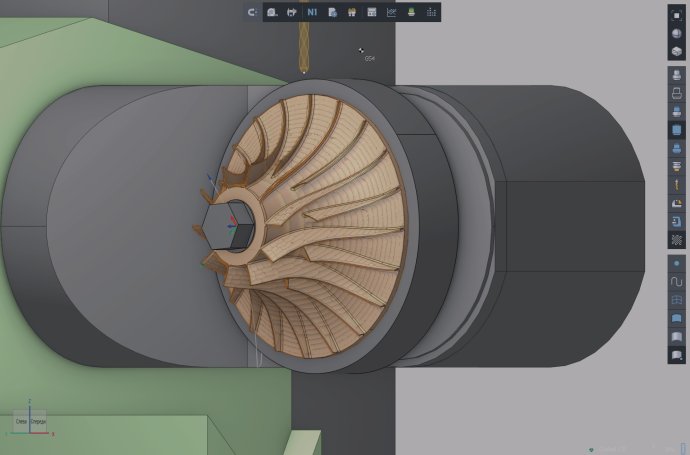This screenshot has width=690, height=455.
Task: Click the checkered pattern icon in right toolbar
Action: [677, 240]
